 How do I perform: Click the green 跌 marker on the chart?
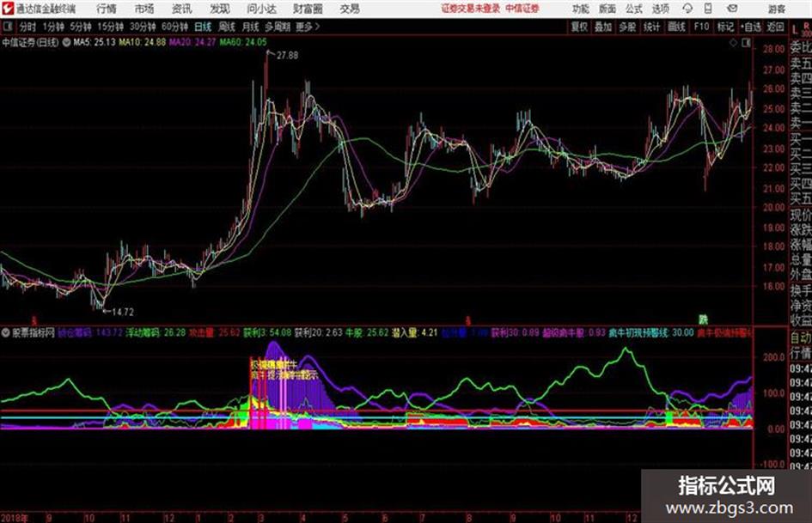point(703,319)
